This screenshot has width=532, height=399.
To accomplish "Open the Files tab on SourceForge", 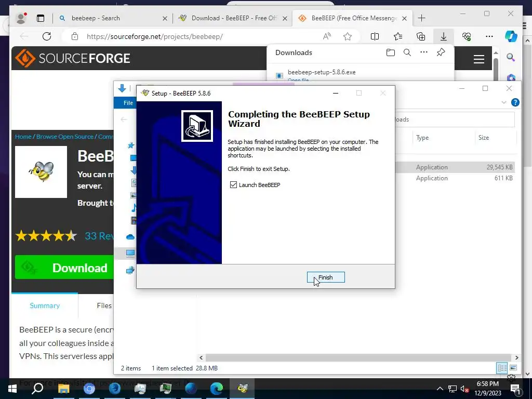I will pyautogui.click(x=104, y=305).
